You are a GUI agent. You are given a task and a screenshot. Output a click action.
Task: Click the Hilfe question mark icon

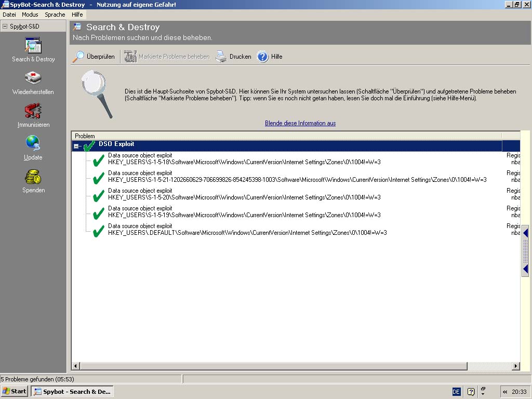[x=262, y=57]
